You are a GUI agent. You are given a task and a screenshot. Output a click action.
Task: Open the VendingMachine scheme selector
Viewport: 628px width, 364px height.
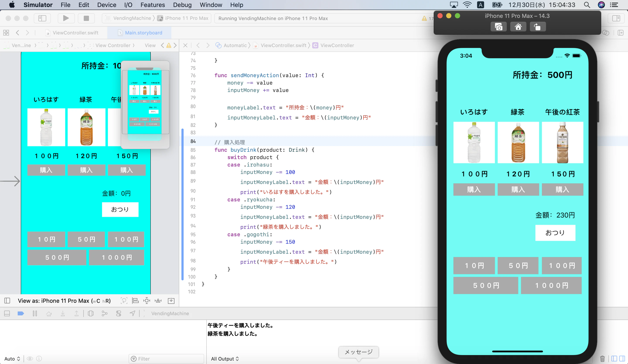129,18
